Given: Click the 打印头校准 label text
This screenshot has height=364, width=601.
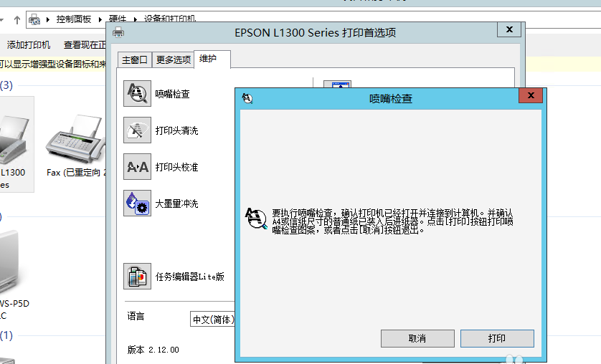Looking at the screenshot, I should point(176,167).
